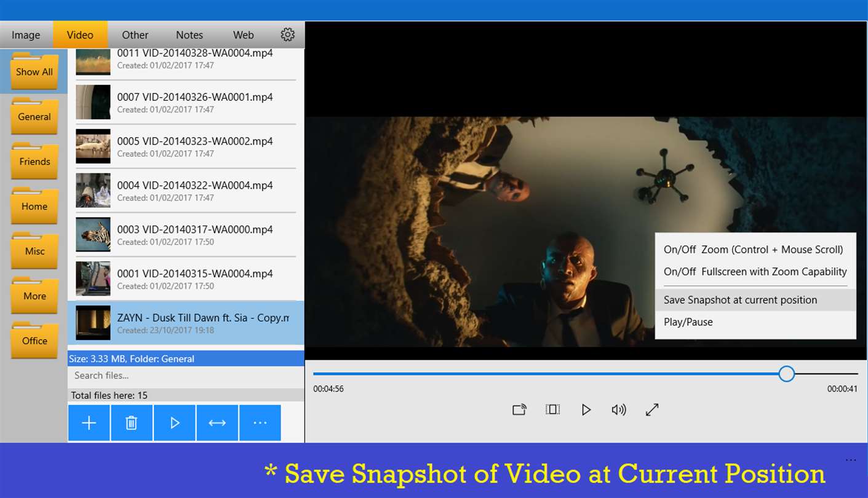Click the add file plus button
Screen dimensions: 868x498
[89, 423]
